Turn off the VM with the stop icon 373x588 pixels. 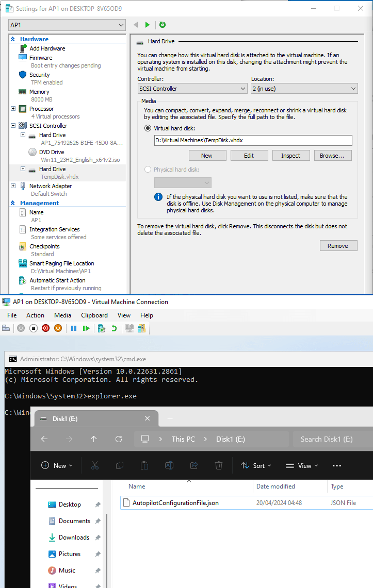click(x=34, y=328)
